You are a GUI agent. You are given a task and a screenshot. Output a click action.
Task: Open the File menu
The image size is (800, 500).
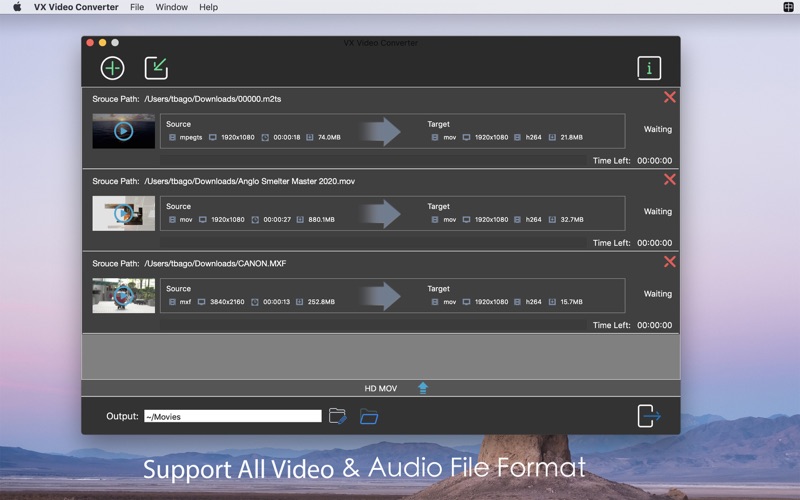[x=137, y=7]
